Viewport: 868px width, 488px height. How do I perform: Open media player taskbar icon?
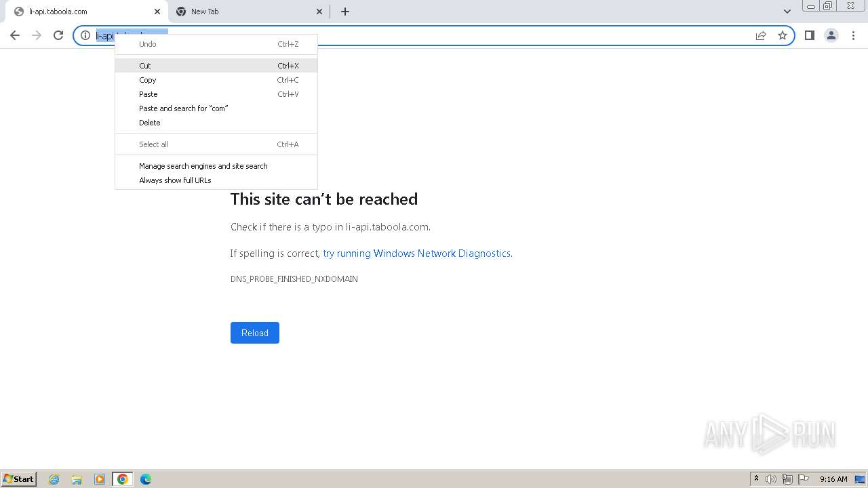point(100,479)
